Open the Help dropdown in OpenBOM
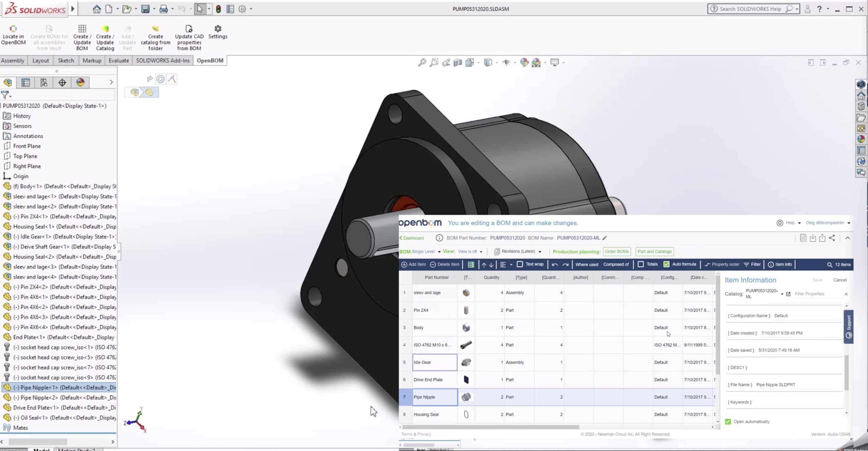The image size is (868, 451). [x=789, y=223]
